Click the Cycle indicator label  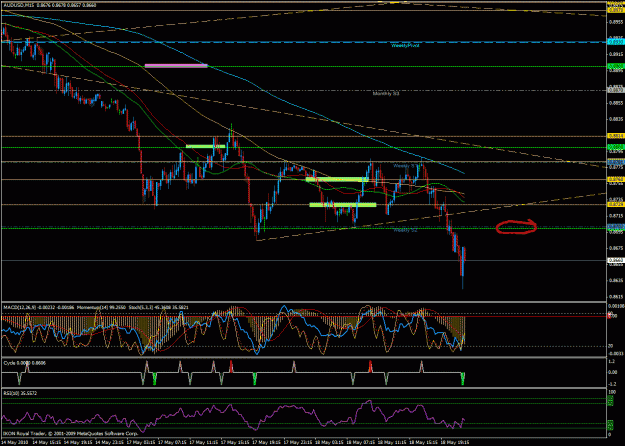(24, 363)
